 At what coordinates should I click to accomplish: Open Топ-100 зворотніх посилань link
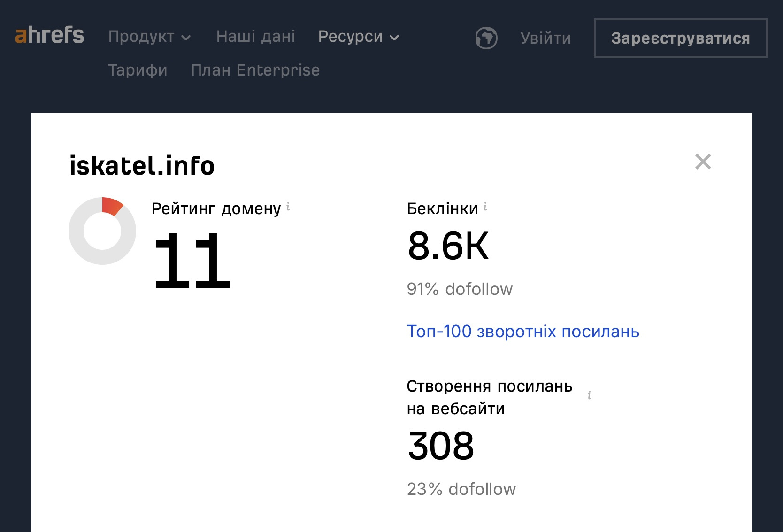tap(523, 332)
